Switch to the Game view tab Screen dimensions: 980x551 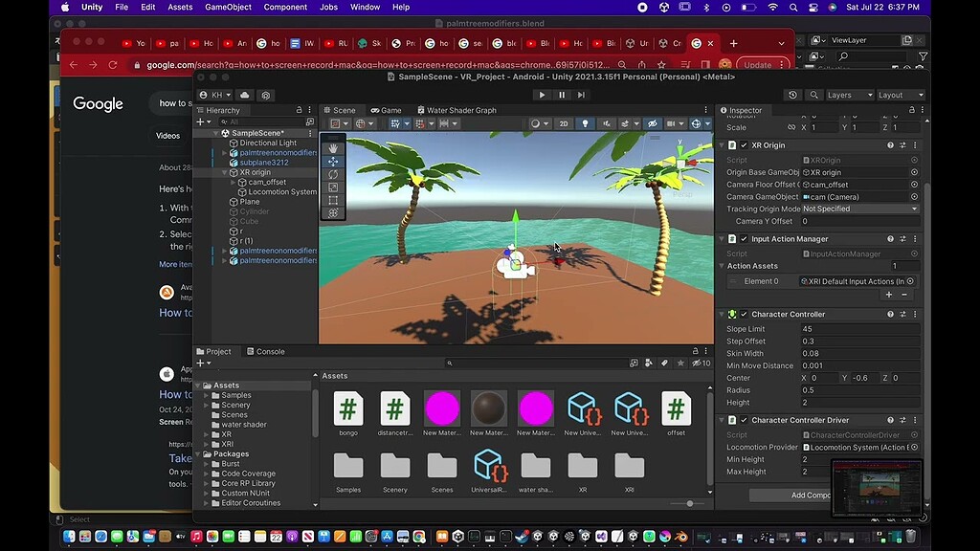388,109
